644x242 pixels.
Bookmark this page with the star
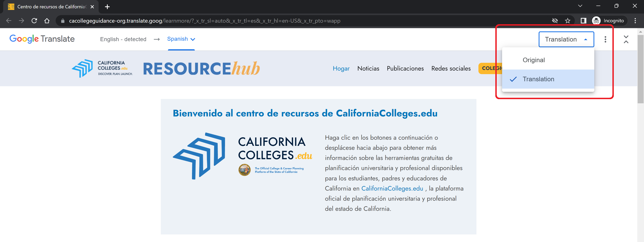pyautogui.click(x=567, y=21)
